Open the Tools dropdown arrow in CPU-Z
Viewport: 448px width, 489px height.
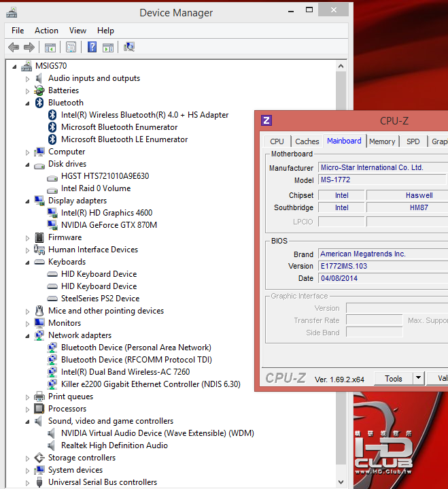pyautogui.click(x=419, y=379)
